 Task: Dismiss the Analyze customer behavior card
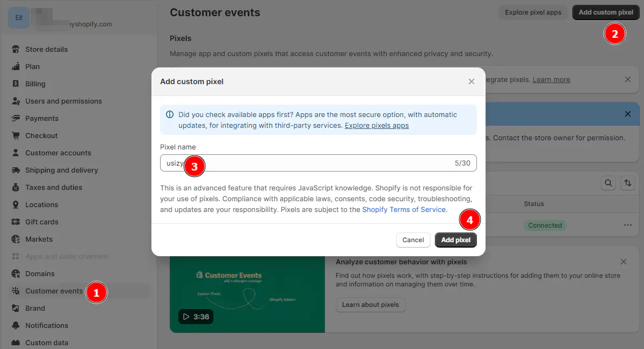click(624, 262)
